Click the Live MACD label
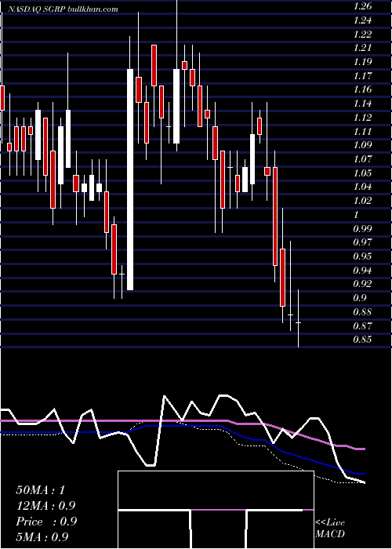 click(x=330, y=529)
